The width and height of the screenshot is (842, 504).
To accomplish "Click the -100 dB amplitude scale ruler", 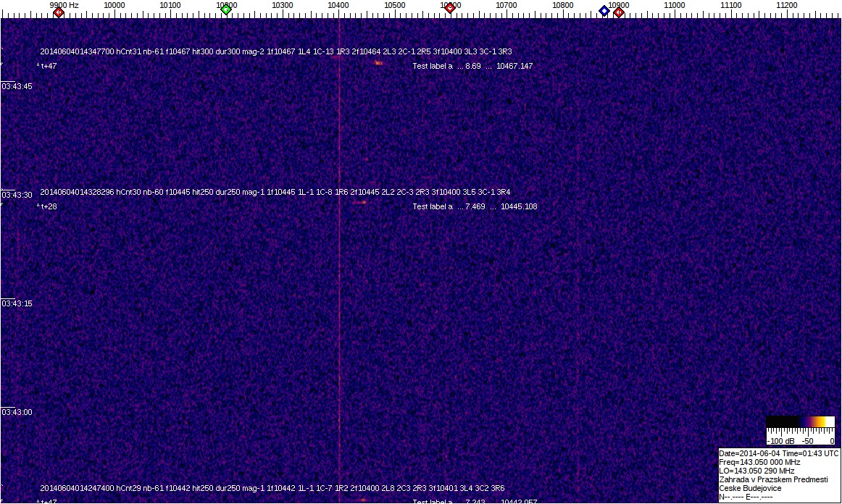I will (800, 436).
